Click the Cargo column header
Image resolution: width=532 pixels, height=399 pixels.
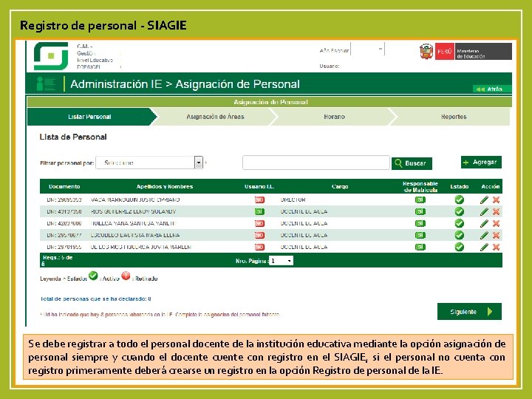point(340,187)
